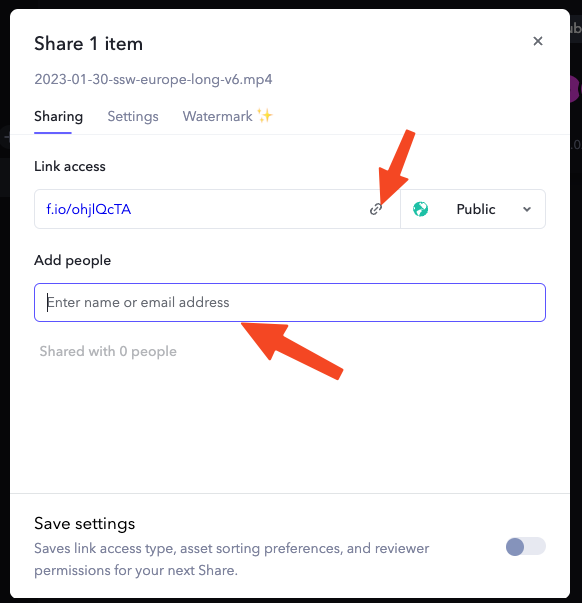Click the Add people label
The height and width of the screenshot is (603, 582).
pyautogui.click(x=73, y=260)
